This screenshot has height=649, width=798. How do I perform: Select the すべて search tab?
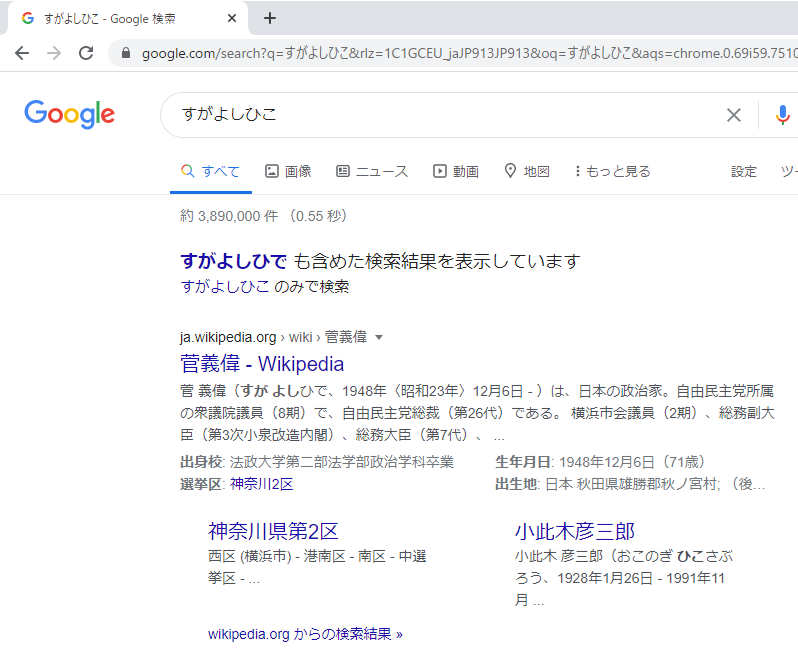pos(210,172)
